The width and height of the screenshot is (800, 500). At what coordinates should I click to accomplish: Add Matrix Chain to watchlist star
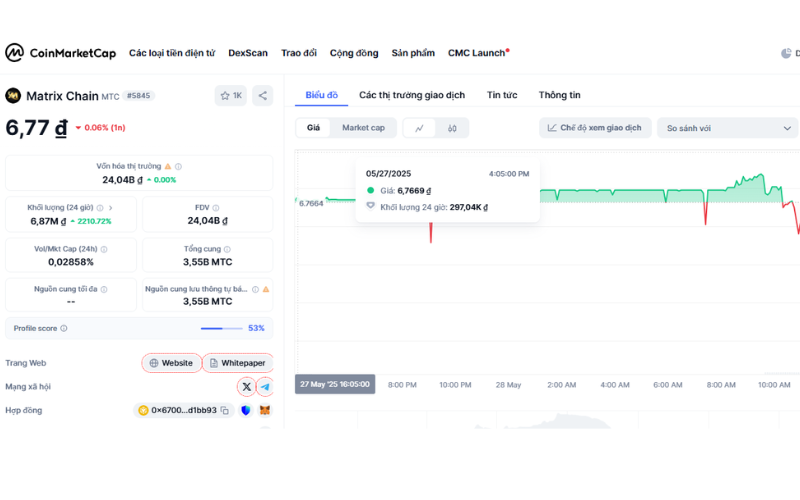tap(231, 95)
